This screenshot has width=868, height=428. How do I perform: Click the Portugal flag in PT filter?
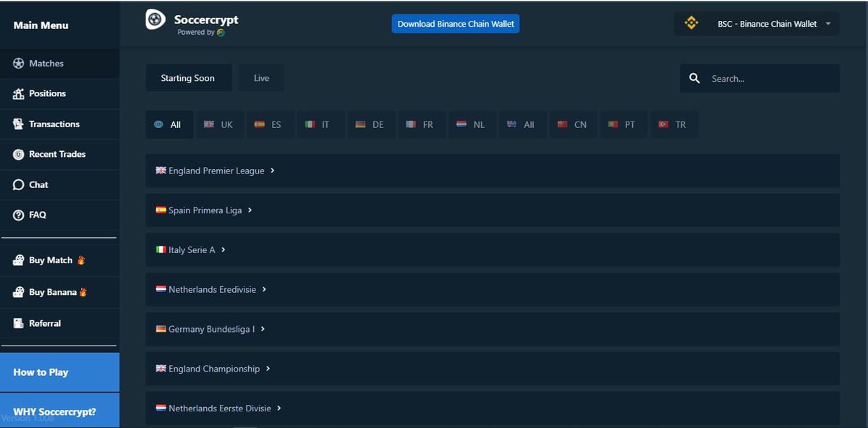click(613, 124)
